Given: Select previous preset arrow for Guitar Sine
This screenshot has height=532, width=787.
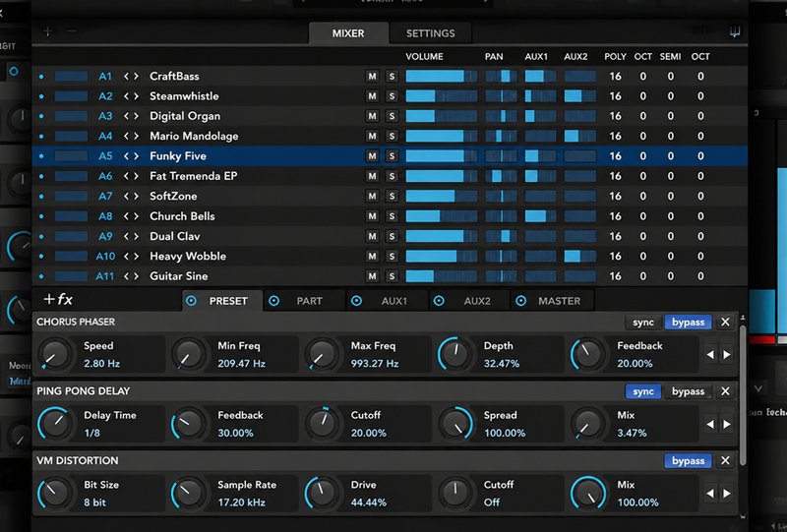Looking at the screenshot, I should tap(127, 276).
